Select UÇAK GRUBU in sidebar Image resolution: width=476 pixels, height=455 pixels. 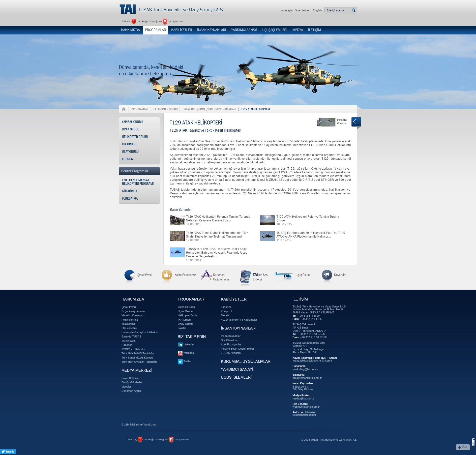pyautogui.click(x=130, y=129)
